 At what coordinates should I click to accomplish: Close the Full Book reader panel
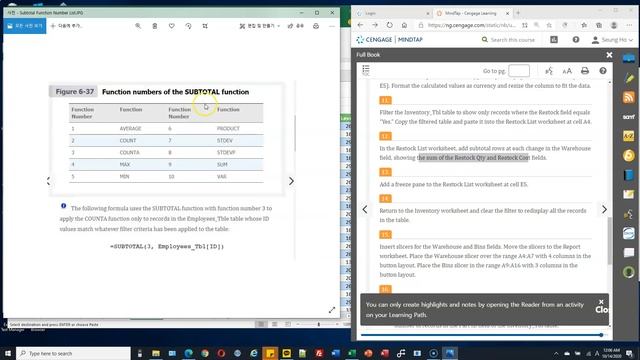(x=609, y=55)
